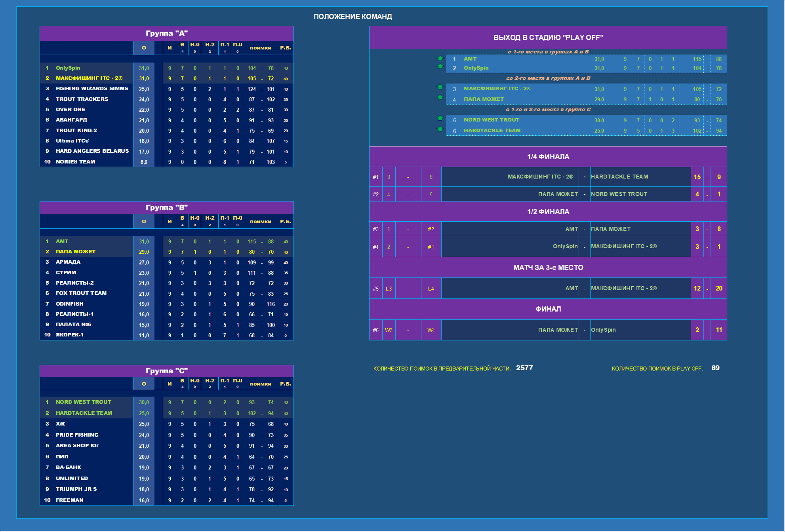
Task: Select АРМАДА team in Group B
Action: pyautogui.click(x=68, y=262)
